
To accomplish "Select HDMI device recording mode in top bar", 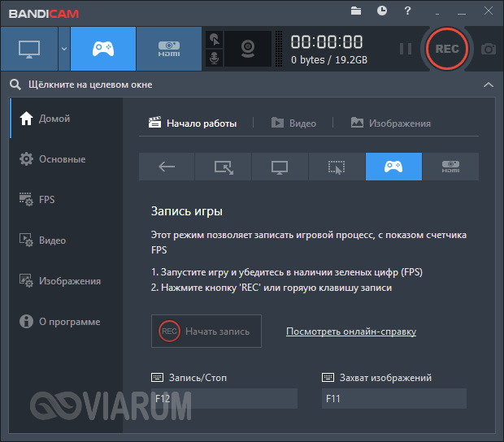I will (x=169, y=49).
